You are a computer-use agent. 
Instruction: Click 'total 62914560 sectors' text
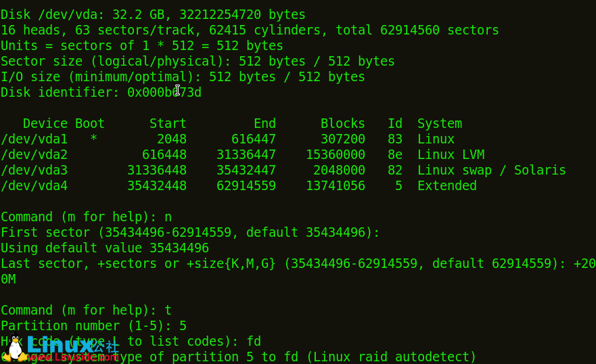[x=417, y=30]
